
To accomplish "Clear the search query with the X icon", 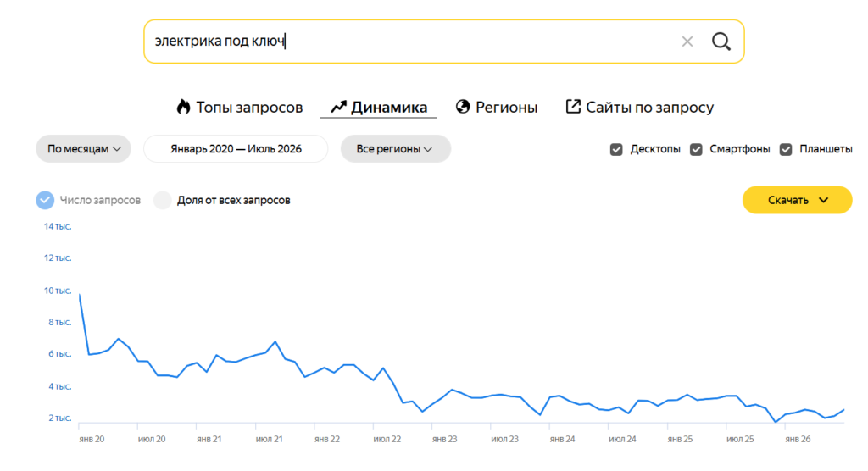I will click(687, 42).
